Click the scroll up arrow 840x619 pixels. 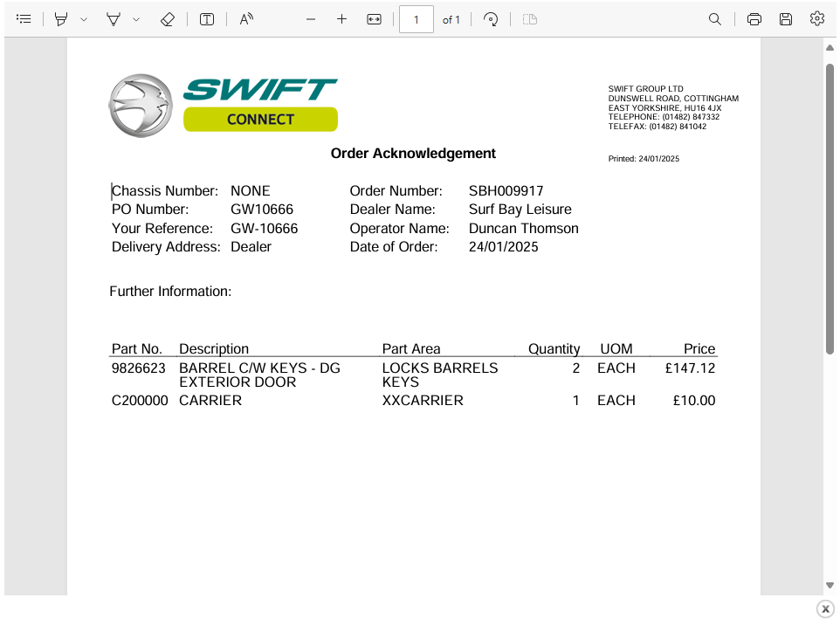(x=830, y=48)
